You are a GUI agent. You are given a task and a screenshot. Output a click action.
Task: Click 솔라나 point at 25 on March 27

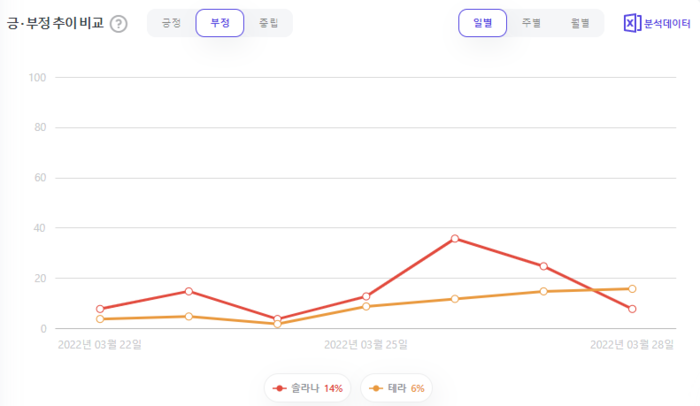tap(543, 266)
